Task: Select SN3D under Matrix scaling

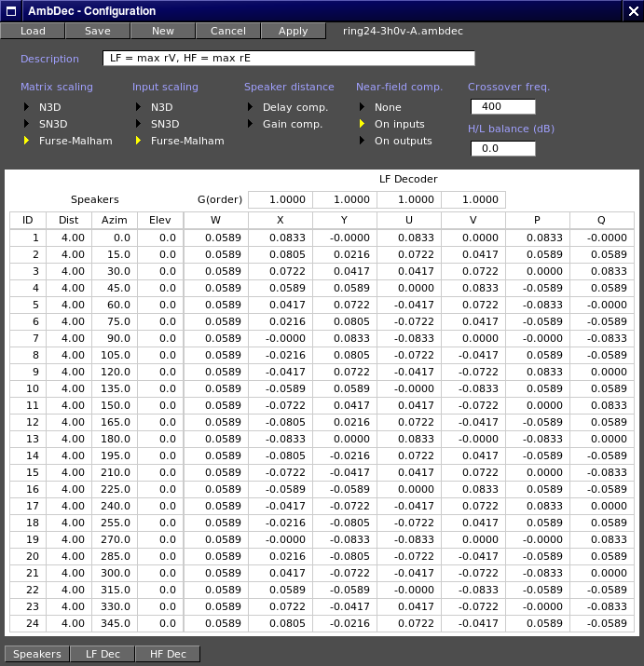Action: tap(46, 124)
